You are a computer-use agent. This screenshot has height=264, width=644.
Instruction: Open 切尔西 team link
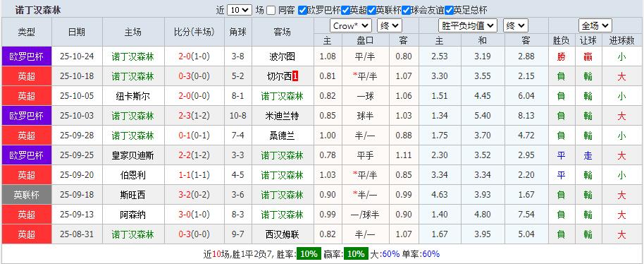(279, 76)
